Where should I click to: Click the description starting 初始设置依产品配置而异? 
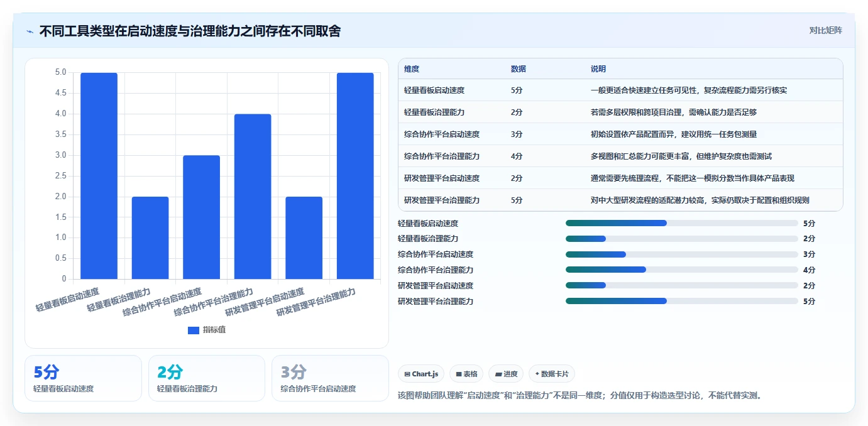(x=673, y=134)
